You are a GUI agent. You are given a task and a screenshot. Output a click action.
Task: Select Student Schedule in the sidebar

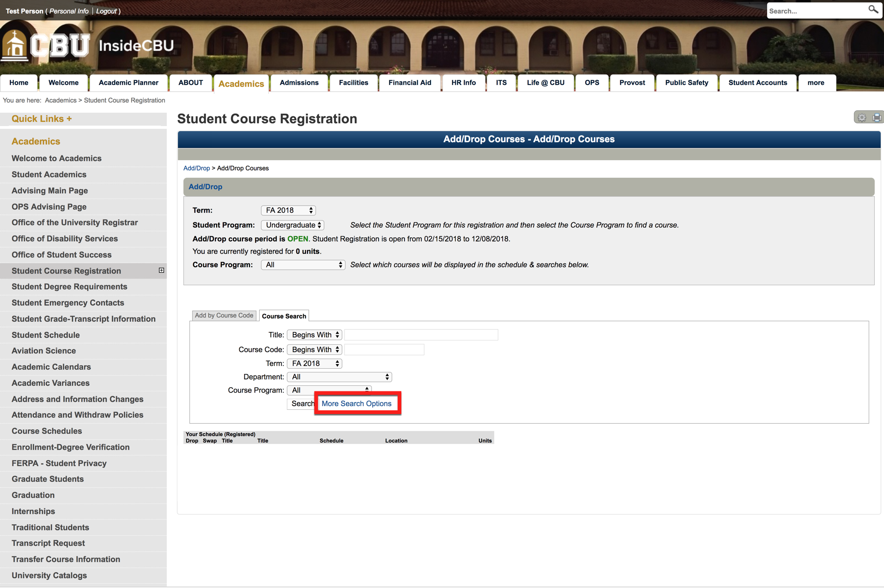[x=45, y=335]
